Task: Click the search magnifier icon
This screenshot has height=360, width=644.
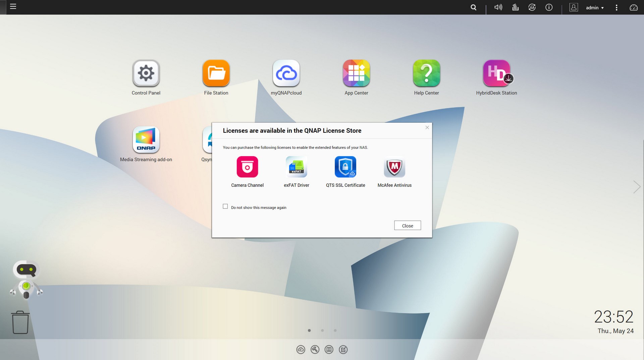Action: point(473,7)
